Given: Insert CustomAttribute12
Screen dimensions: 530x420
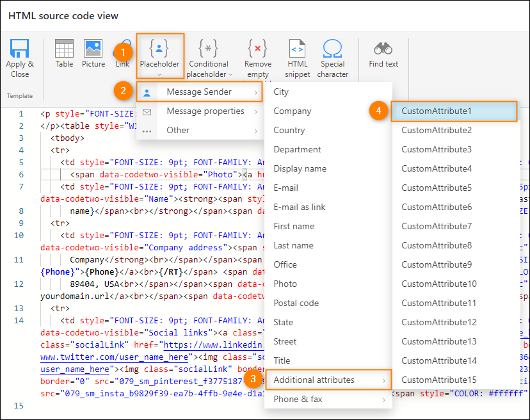Looking at the screenshot, I should pyautogui.click(x=456, y=322).
